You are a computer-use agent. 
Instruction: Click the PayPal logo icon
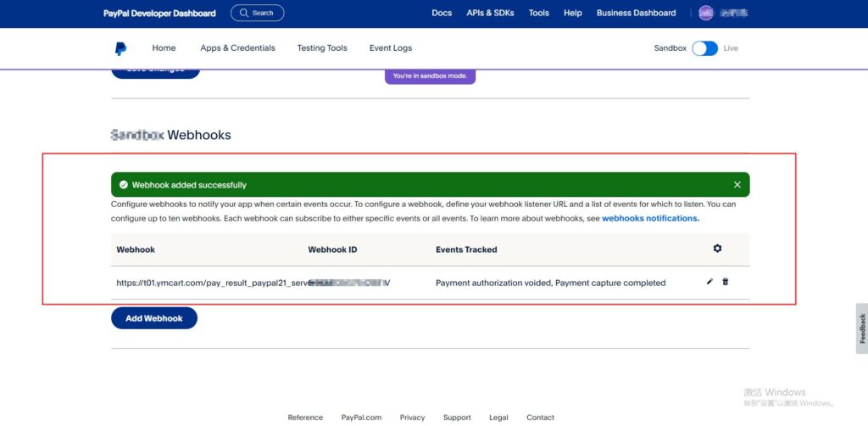pyautogui.click(x=121, y=48)
